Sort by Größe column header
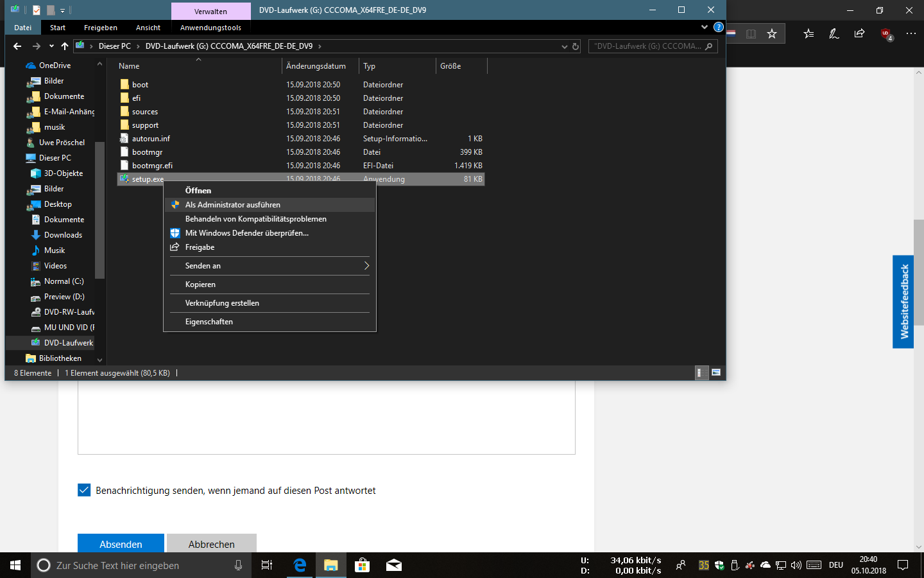924x578 pixels. coord(461,66)
